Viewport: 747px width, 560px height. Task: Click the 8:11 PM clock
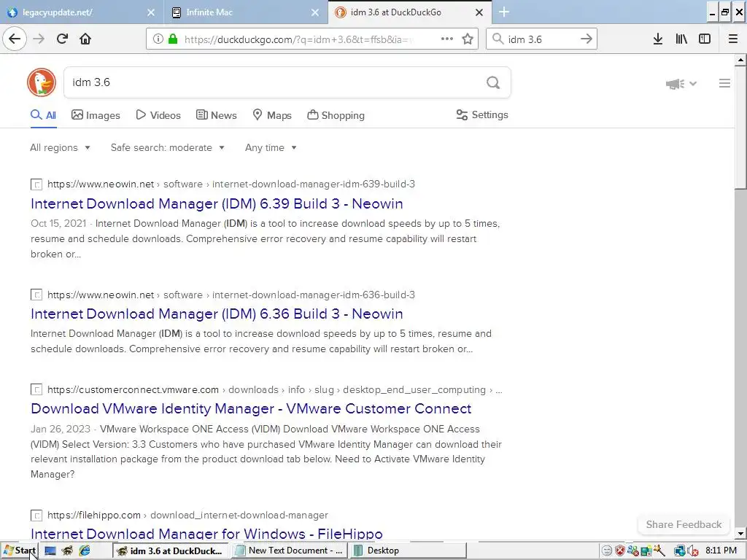tap(721, 551)
